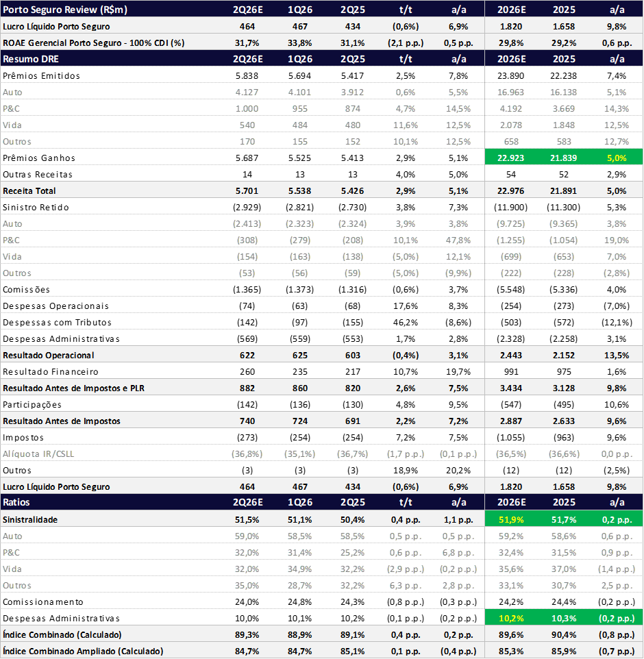Click the 'Participações' row label
The width and height of the screenshot is (644, 659).
pos(32,405)
